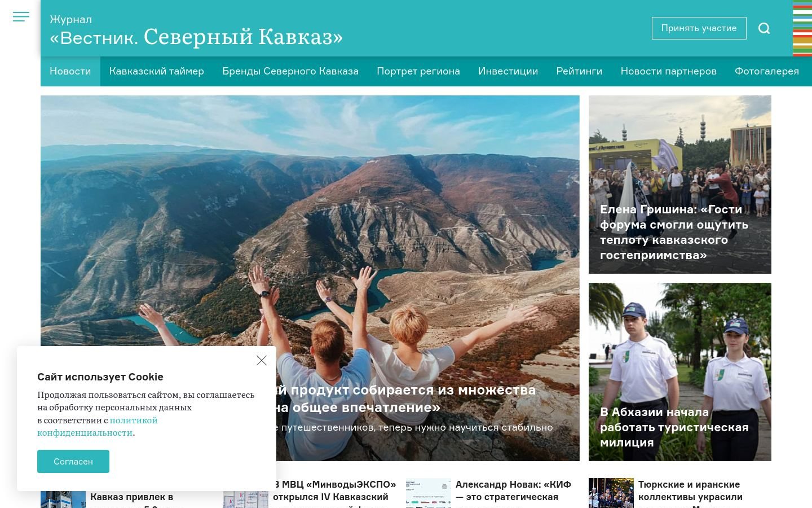812x508 pixels.
Task: Click the 'Принять участие' button
Action: (699, 28)
